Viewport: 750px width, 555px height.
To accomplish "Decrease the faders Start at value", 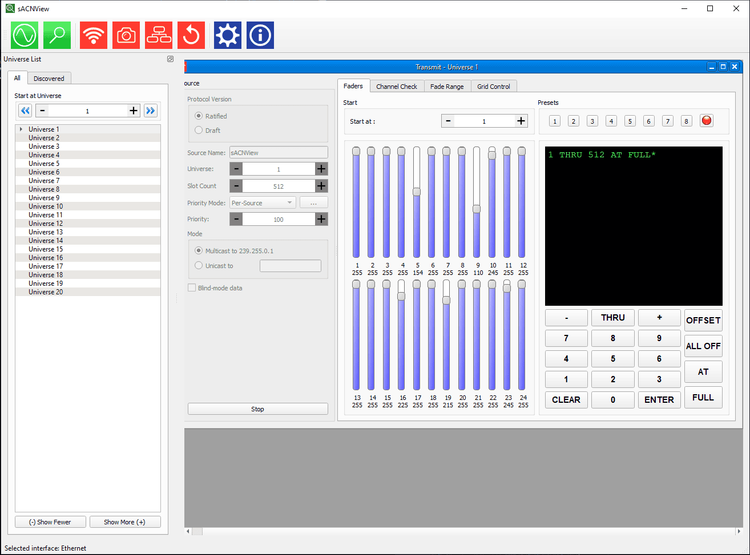I will click(448, 121).
